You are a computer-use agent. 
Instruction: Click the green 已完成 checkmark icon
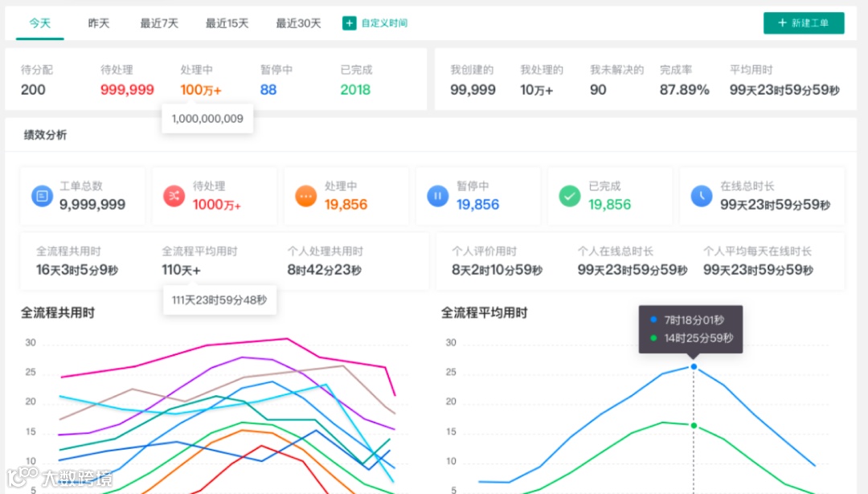pyautogui.click(x=569, y=196)
